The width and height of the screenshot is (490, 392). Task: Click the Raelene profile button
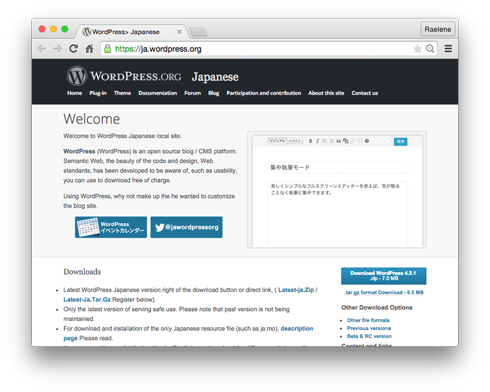[438, 29]
